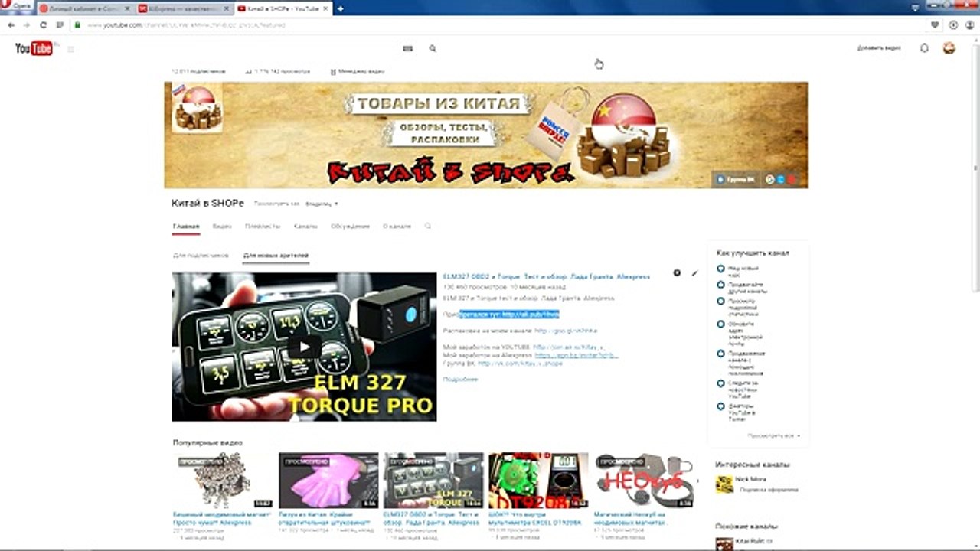
Task: Switch to the first browser tab
Action: pos(85,8)
